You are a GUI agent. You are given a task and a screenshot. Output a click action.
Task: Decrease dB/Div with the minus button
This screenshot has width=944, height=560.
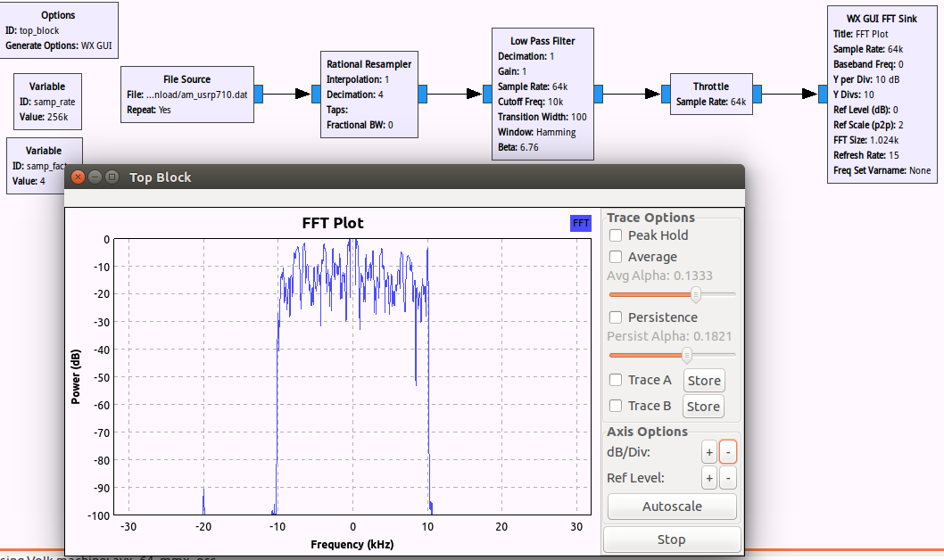pos(727,452)
